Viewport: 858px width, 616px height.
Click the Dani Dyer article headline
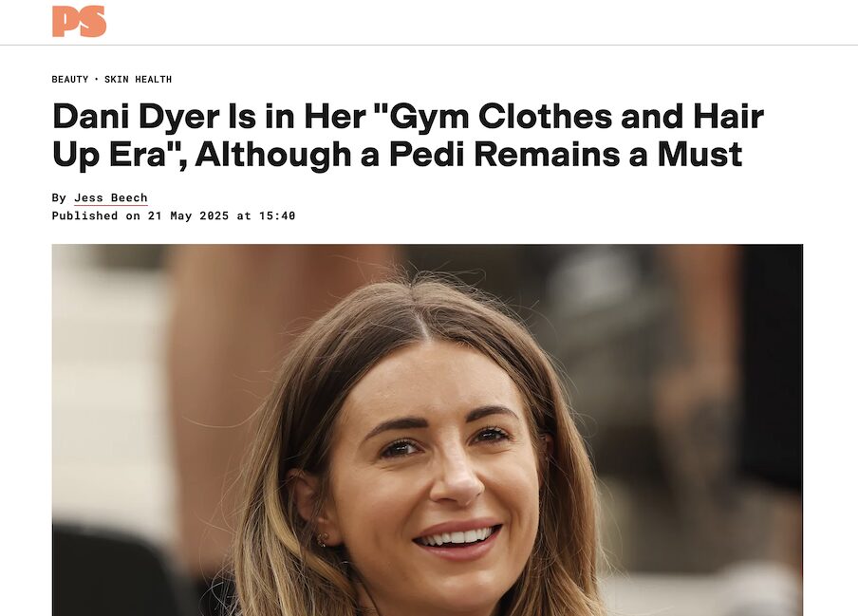click(408, 135)
